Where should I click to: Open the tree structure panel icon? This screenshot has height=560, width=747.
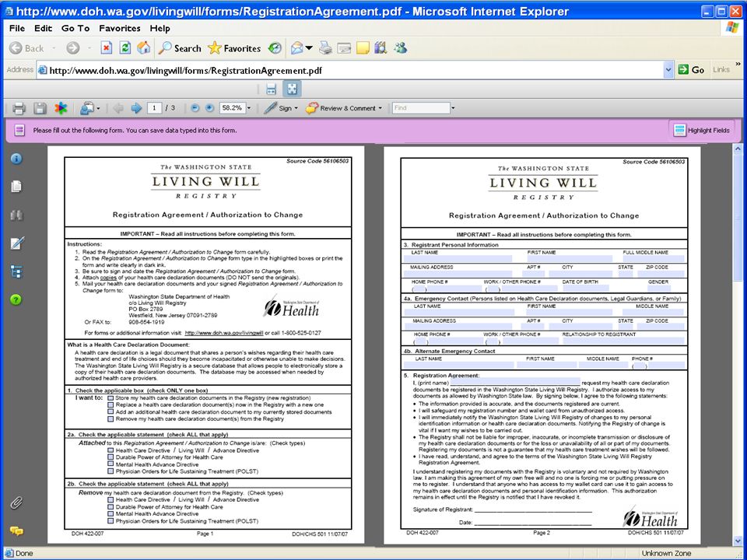(x=16, y=271)
